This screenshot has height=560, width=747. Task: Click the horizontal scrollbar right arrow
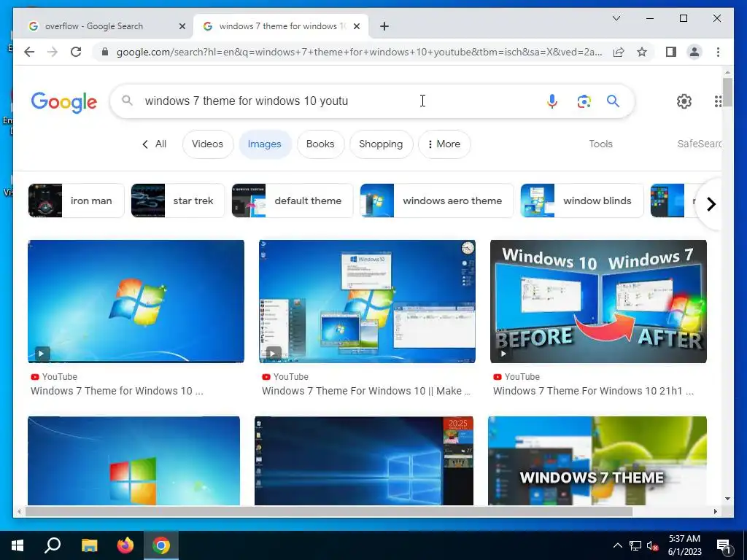tap(715, 511)
